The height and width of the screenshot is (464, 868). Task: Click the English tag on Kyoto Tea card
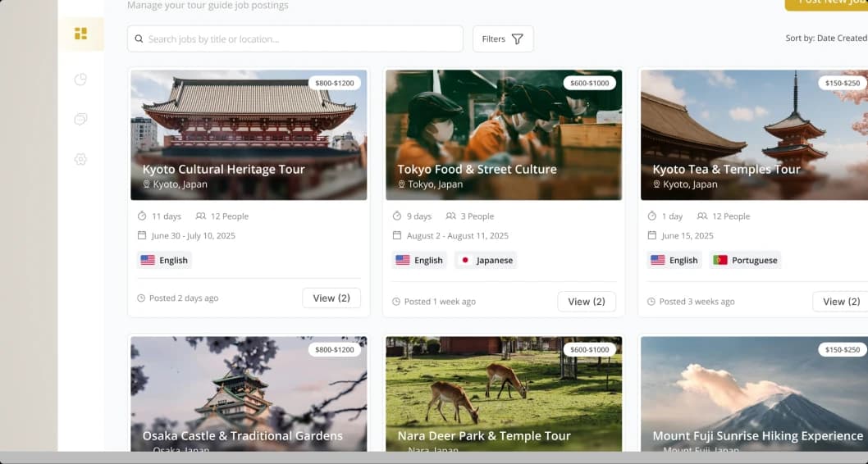point(674,260)
